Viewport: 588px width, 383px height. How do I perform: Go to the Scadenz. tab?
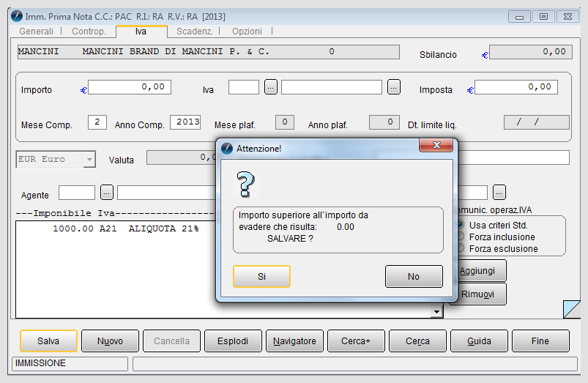194,31
